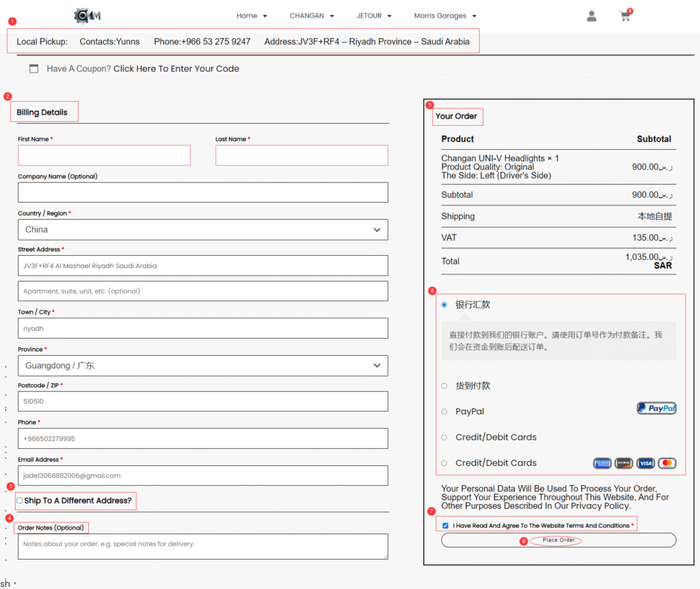Select Credit/Debit Cards option without card logos

point(444,438)
